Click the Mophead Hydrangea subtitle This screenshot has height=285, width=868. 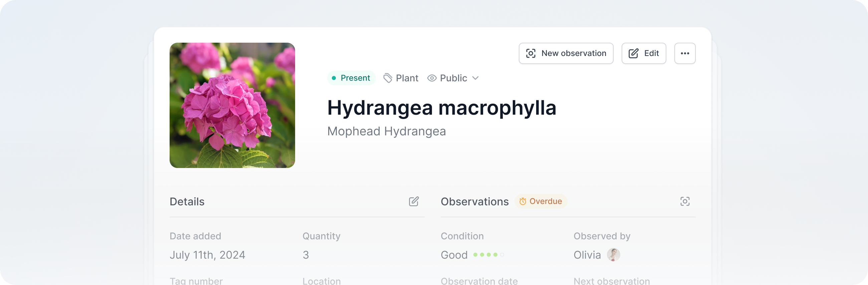click(x=387, y=131)
